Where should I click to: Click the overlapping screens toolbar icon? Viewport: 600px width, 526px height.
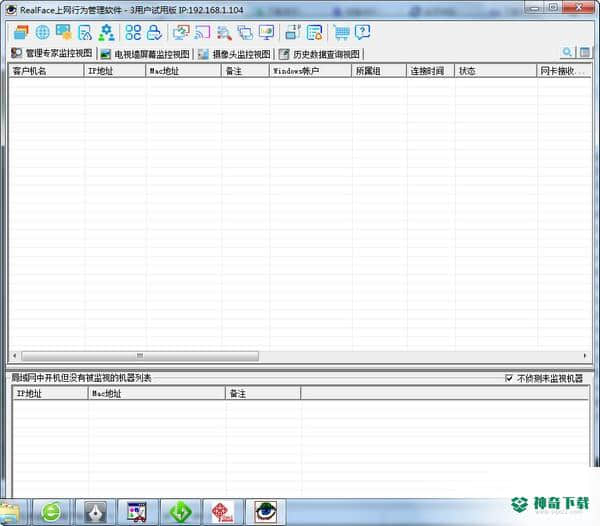[245, 33]
